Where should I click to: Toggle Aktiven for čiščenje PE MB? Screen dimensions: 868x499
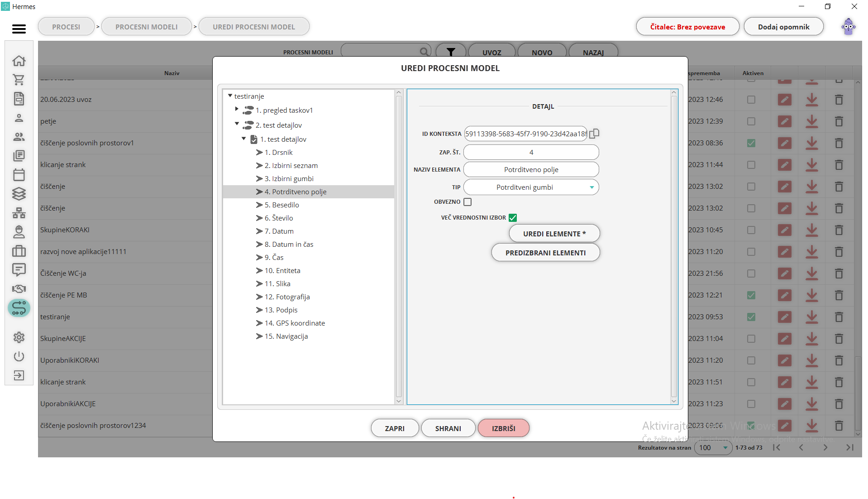click(751, 295)
